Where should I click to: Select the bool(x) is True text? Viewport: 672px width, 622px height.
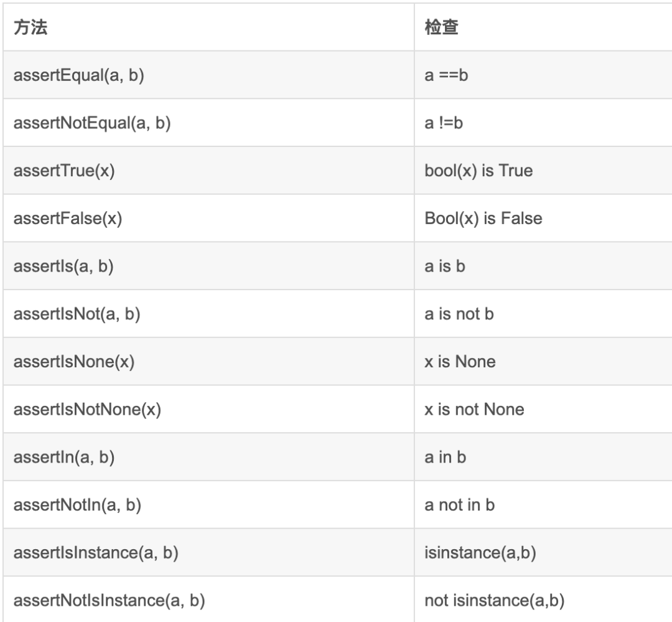coord(478,171)
